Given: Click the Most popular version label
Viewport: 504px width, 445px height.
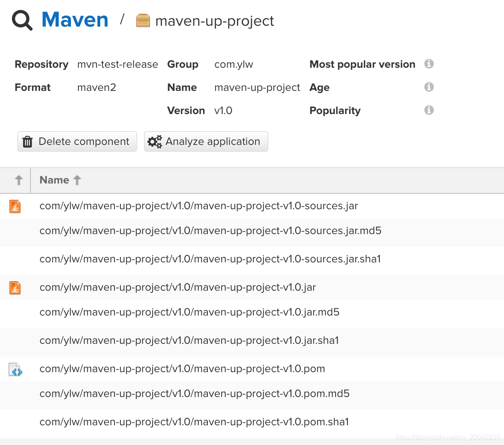Looking at the screenshot, I should coord(362,64).
